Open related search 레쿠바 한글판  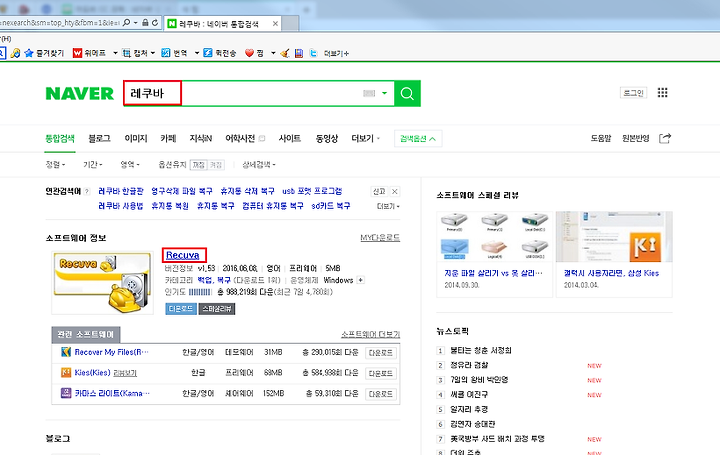coord(121,191)
